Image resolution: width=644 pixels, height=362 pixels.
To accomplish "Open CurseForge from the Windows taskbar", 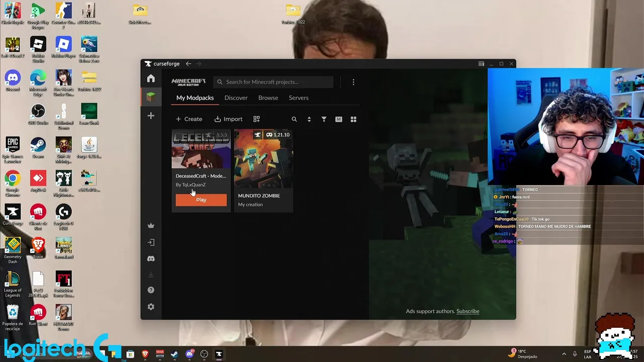I will click(x=219, y=354).
